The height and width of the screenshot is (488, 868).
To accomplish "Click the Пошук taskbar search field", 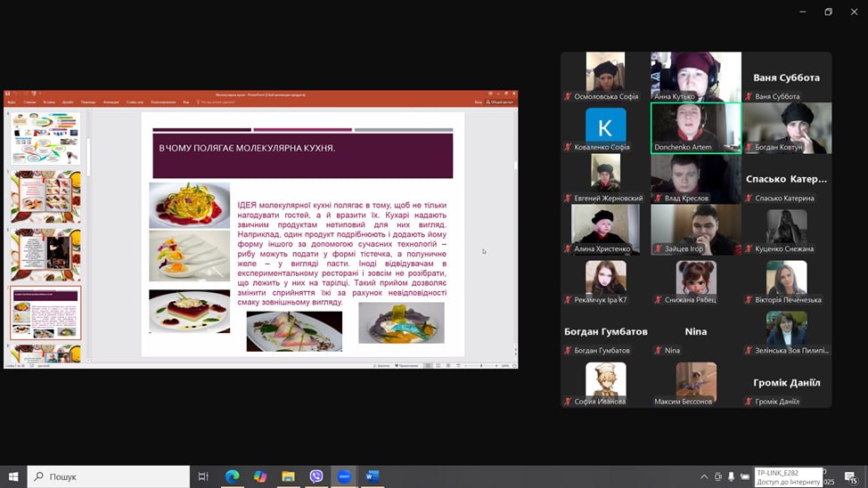I will (x=109, y=476).
